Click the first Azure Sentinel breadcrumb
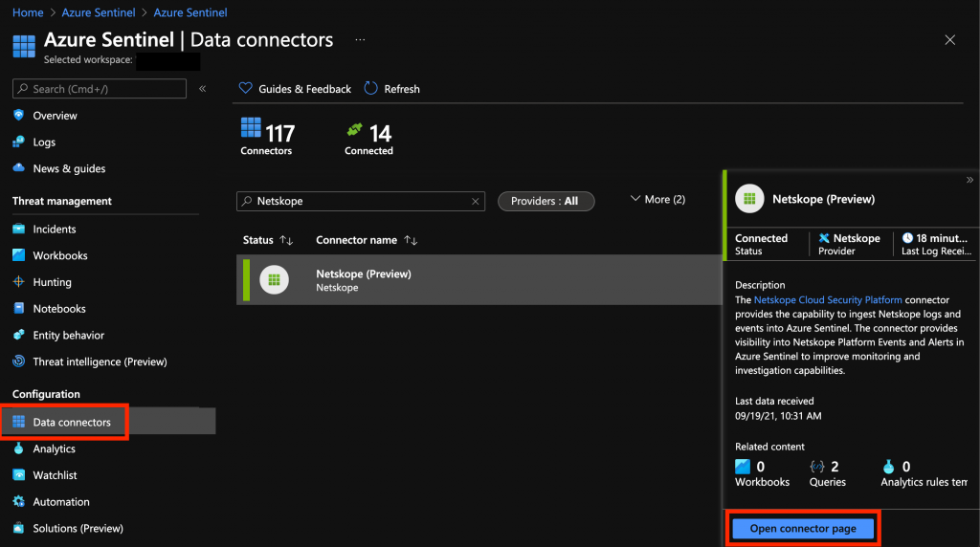This screenshot has width=980, height=547. tap(99, 12)
